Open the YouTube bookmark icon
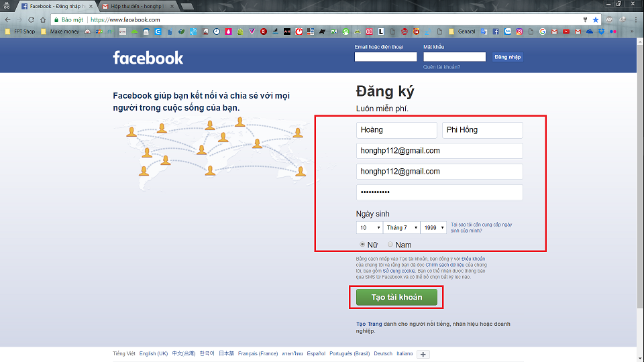644x362 pixels. (566, 32)
